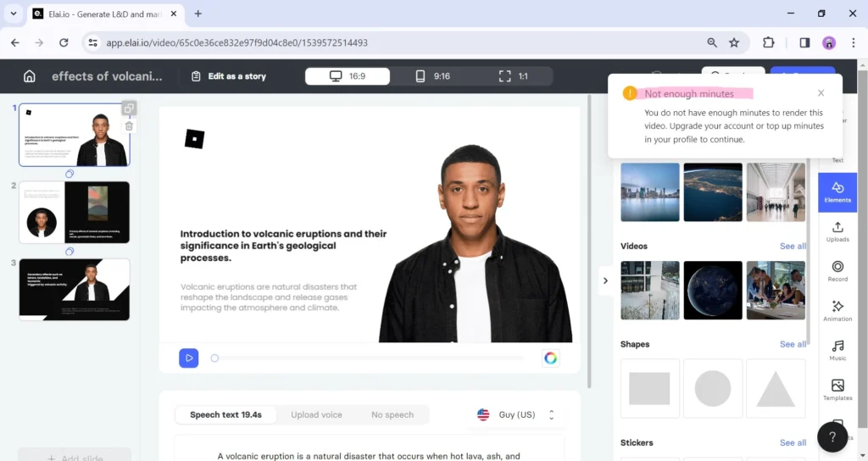868x461 pixels.
Task: Click the Edit as a story button
Action: [x=229, y=76]
